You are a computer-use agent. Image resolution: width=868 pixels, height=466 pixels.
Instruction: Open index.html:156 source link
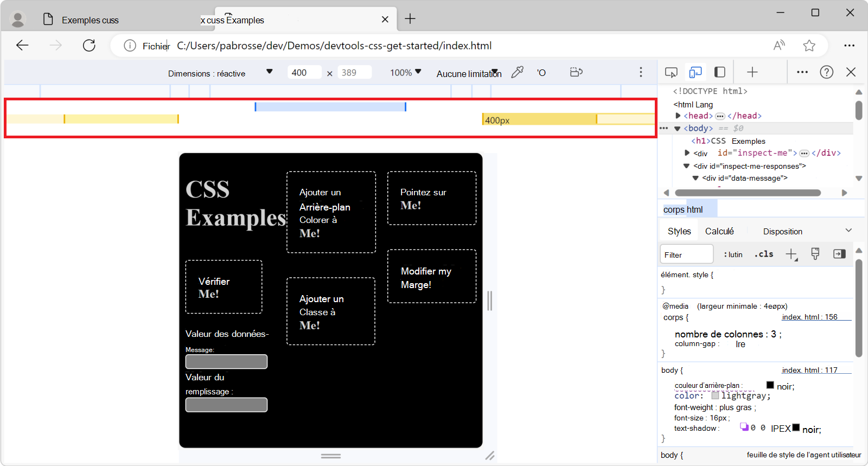[809, 317]
